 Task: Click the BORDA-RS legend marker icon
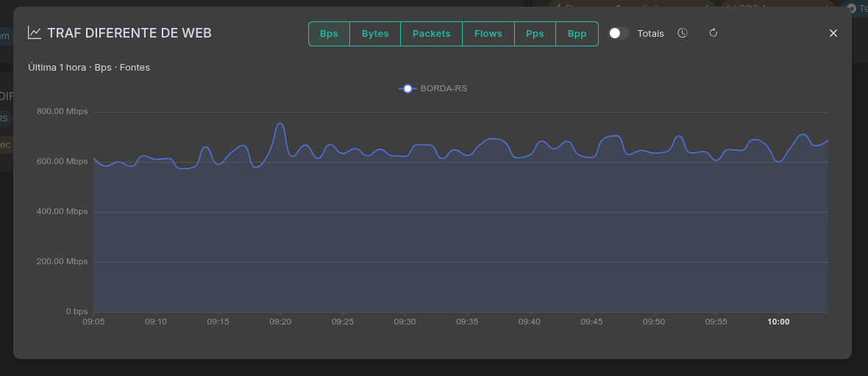[x=408, y=88]
